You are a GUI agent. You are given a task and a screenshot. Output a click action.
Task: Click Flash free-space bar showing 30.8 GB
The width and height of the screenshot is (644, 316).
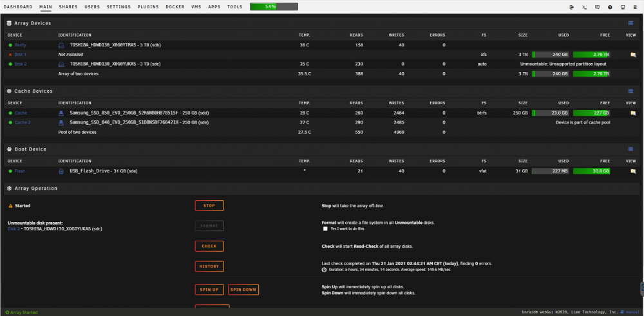pos(591,171)
